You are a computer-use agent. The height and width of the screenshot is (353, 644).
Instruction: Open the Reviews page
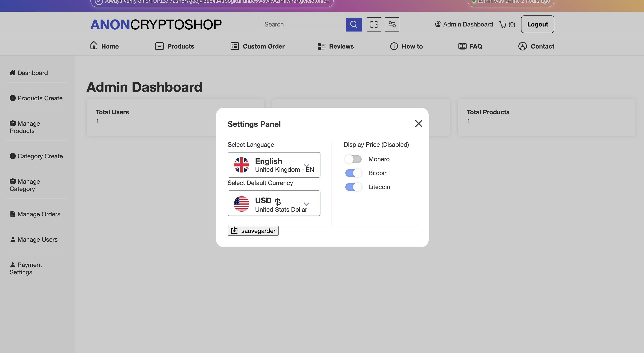(x=336, y=46)
